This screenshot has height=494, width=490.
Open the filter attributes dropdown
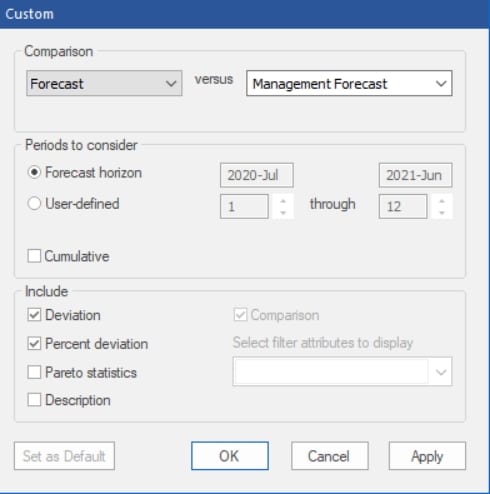point(342,372)
